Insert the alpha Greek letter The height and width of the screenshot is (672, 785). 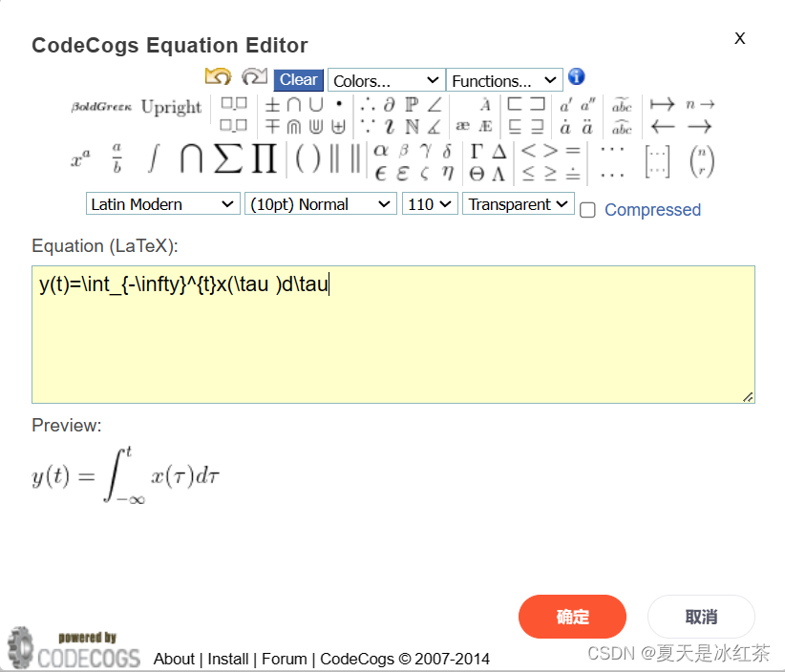[x=381, y=150]
